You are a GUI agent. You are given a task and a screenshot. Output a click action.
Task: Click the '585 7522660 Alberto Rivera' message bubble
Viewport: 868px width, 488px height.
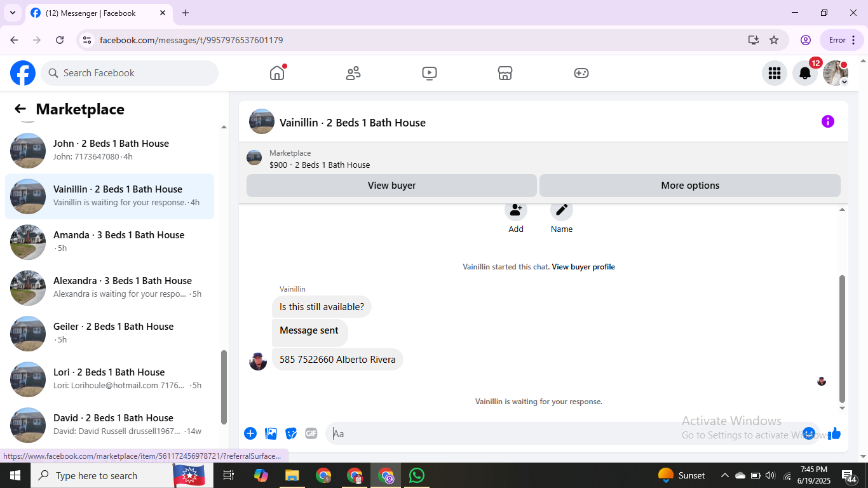click(x=337, y=360)
